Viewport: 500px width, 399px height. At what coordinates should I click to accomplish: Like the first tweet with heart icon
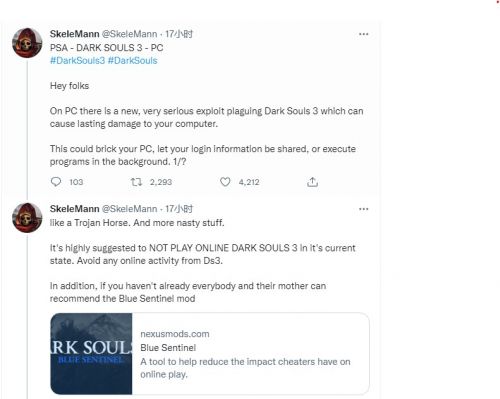pos(225,182)
